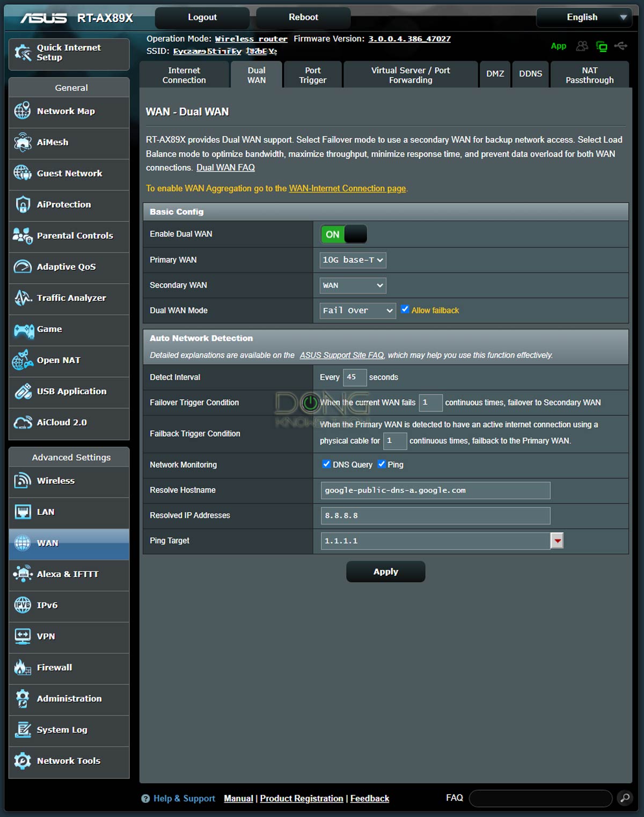Toggle the Ping monitoring checkbox
644x817 pixels.
[x=382, y=464]
